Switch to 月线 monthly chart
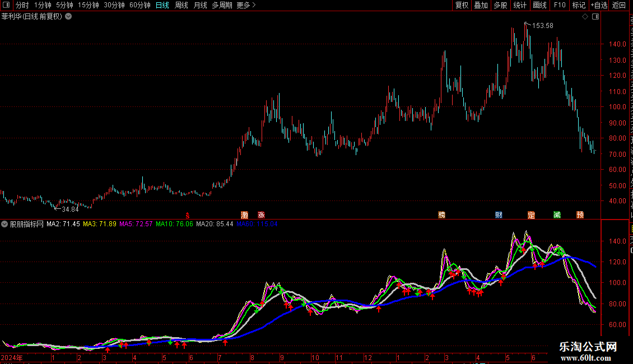Viewport: 633px width, 364px height. pyautogui.click(x=200, y=5)
